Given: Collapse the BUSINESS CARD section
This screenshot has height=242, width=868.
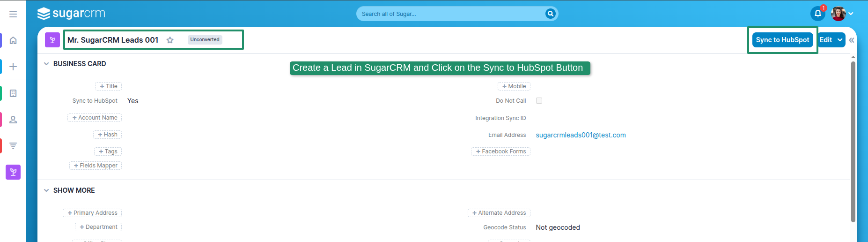Looking at the screenshot, I should [46, 64].
